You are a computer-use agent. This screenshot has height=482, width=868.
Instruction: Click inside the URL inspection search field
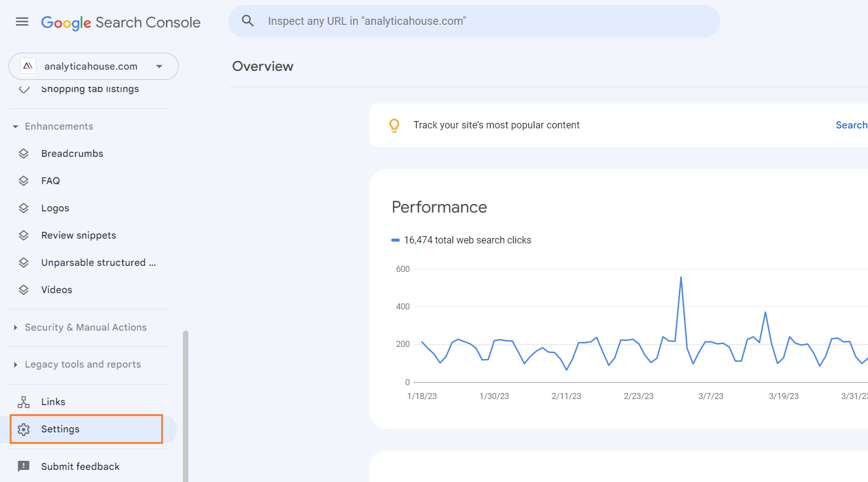point(474,21)
